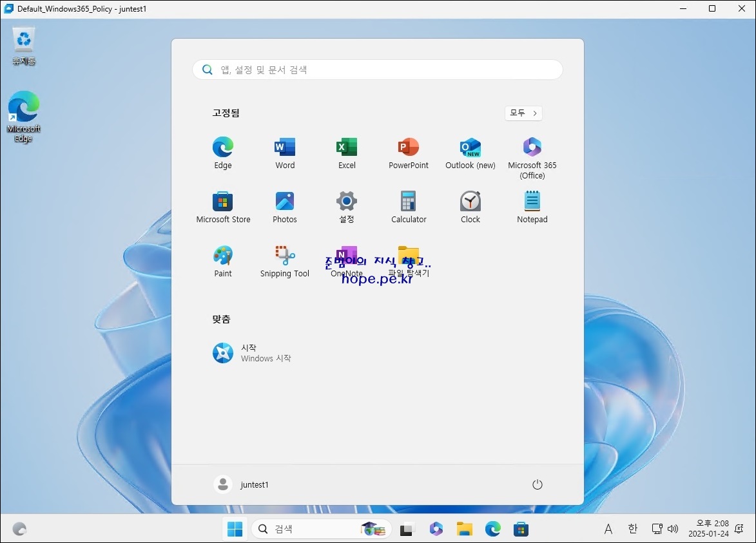756x543 pixels.
Task: Select 휴지통 Recycle Bin desktop icon
Action: (24, 46)
